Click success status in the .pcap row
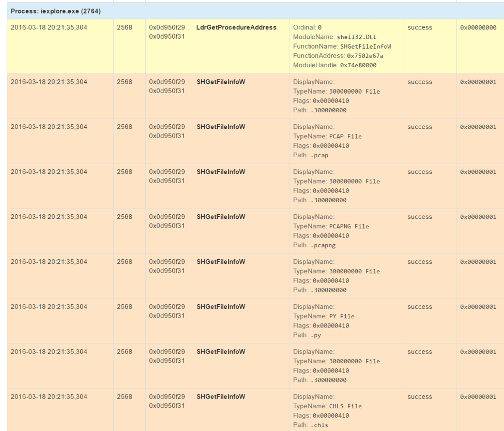Screen dimensions: 504x431 (x=420, y=127)
